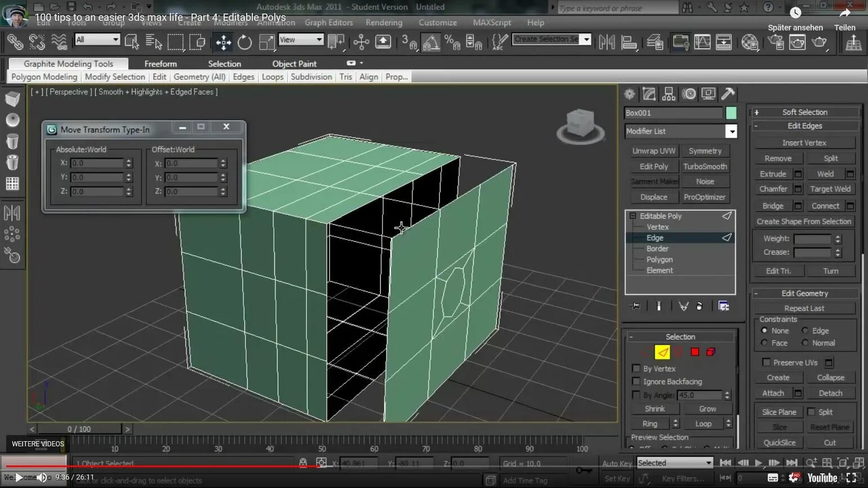Activate the Select and Move tool
Viewport: 868px width, 488px height.
[223, 42]
